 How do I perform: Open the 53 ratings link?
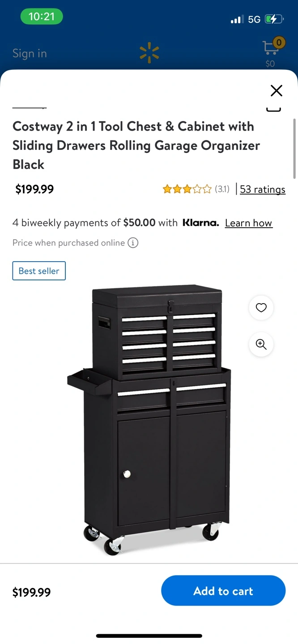click(x=263, y=190)
